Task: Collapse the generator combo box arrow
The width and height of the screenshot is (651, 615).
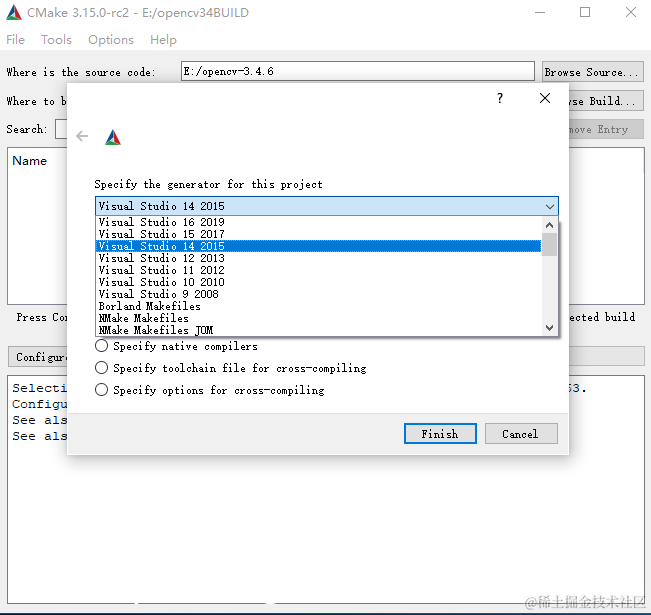Action: pos(550,206)
